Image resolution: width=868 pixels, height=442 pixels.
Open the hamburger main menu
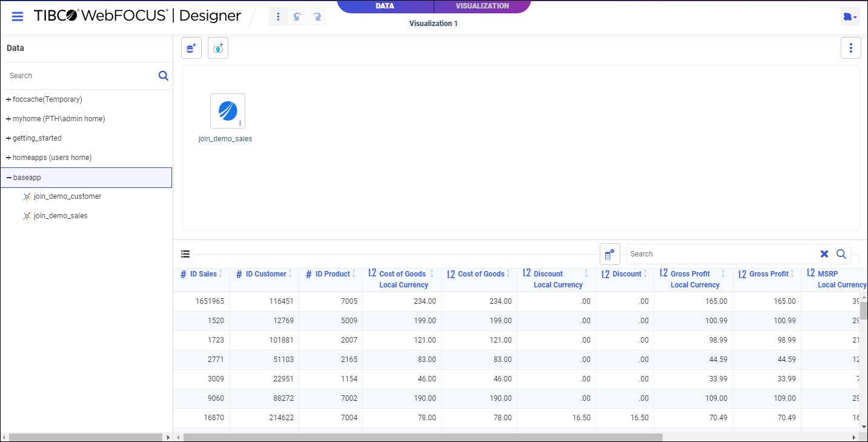click(x=18, y=16)
